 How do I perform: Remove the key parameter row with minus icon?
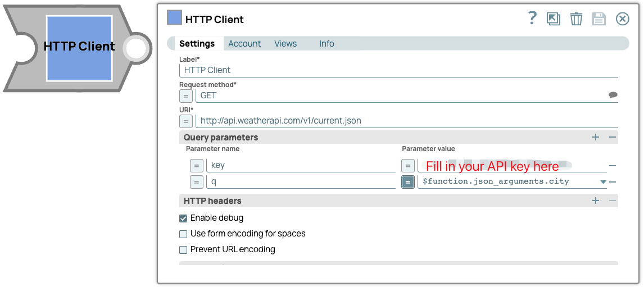tap(613, 166)
